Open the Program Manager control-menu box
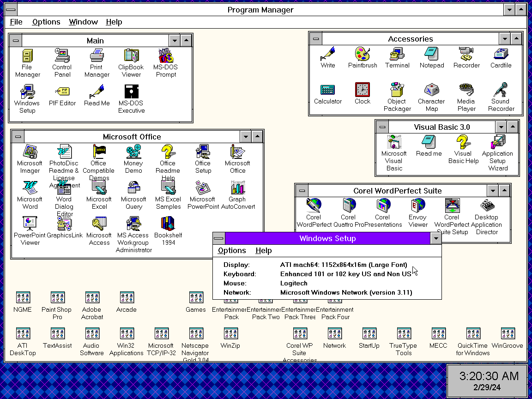This screenshot has height=399, width=532. coord(11,10)
